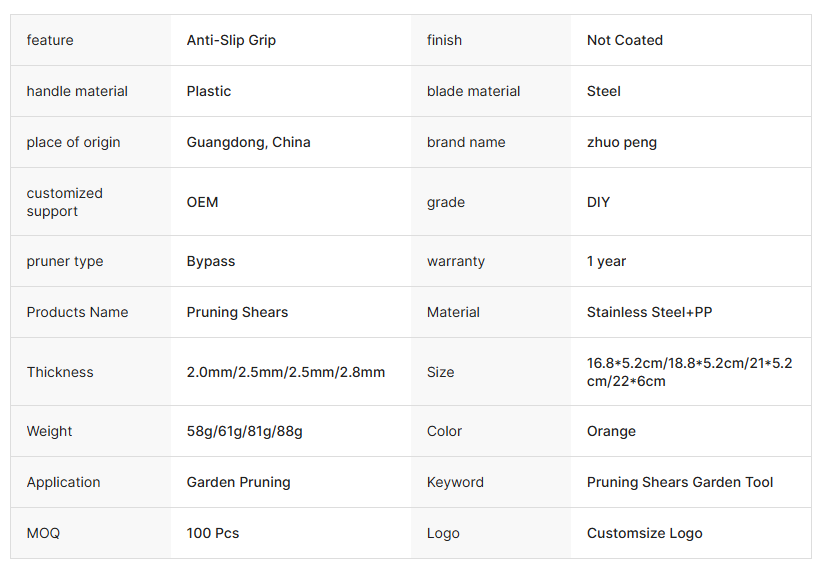Click the "100 Pcs" MOQ value
Image resolution: width=821 pixels, height=566 pixels.
[x=212, y=533]
